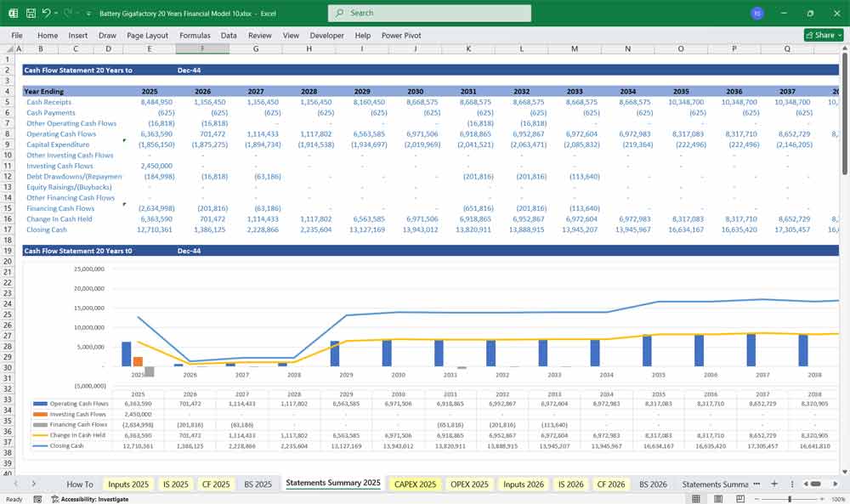The image size is (850, 504).
Task: Click the Undo arrow icon
Action: click(47, 14)
